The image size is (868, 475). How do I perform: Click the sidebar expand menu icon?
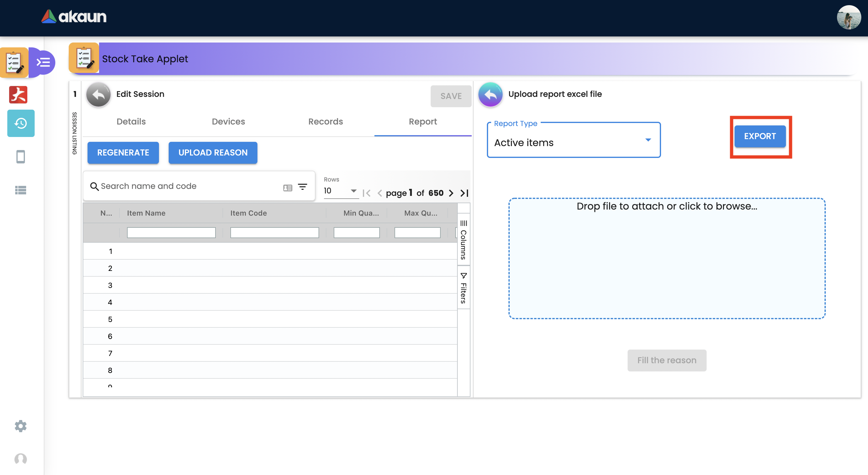click(x=43, y=62)
